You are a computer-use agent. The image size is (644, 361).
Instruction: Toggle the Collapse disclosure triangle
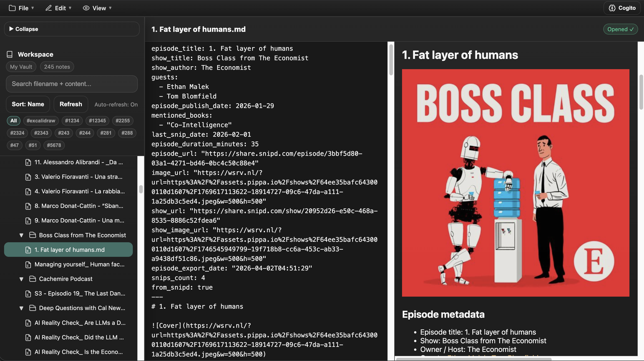[11, 29]
